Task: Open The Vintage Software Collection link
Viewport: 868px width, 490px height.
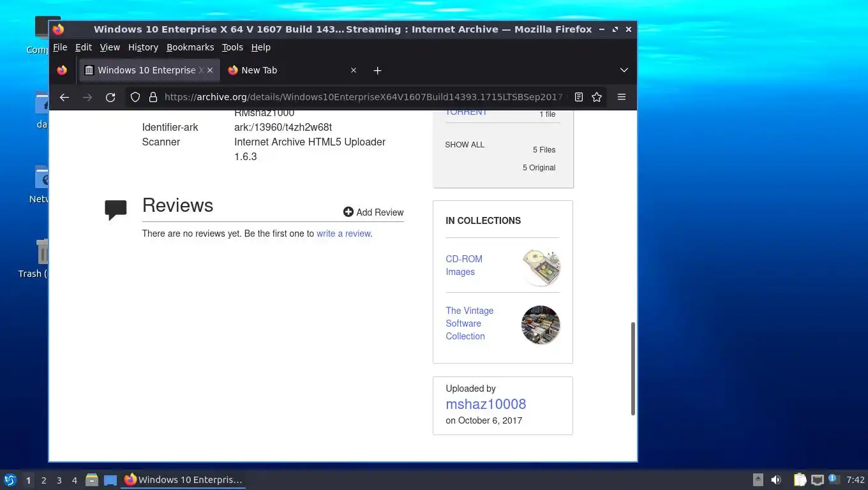Action: coord(469,323)
